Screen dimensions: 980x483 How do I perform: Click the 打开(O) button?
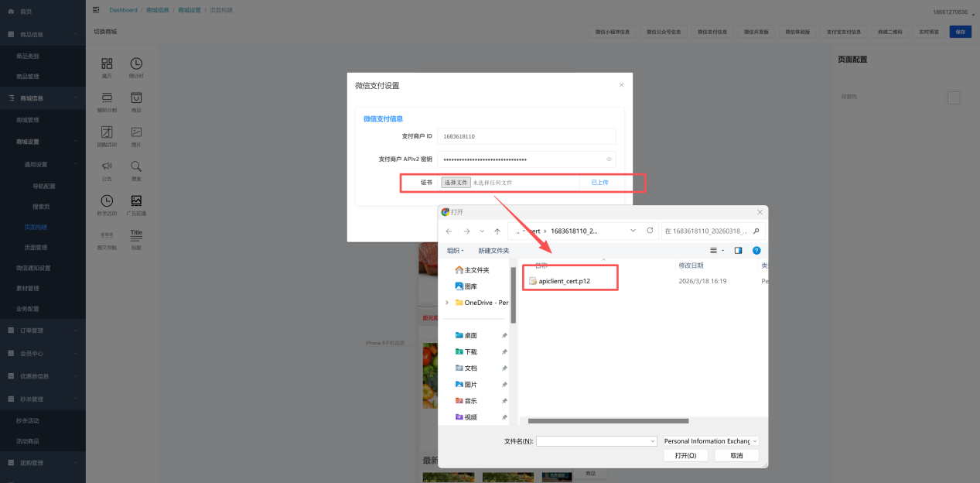685,456
